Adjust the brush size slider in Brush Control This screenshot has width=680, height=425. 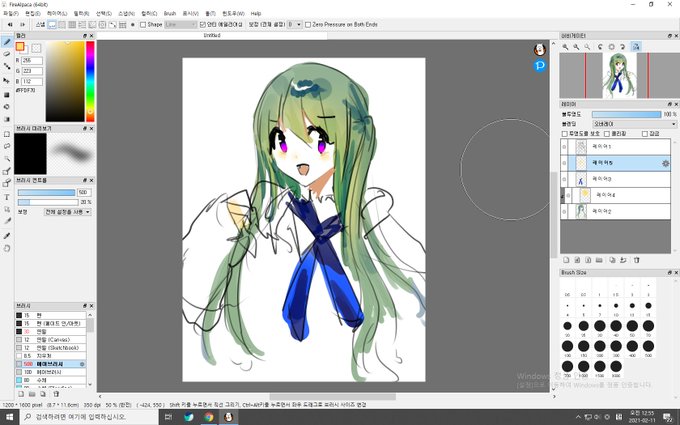click(x=46, y=193)
